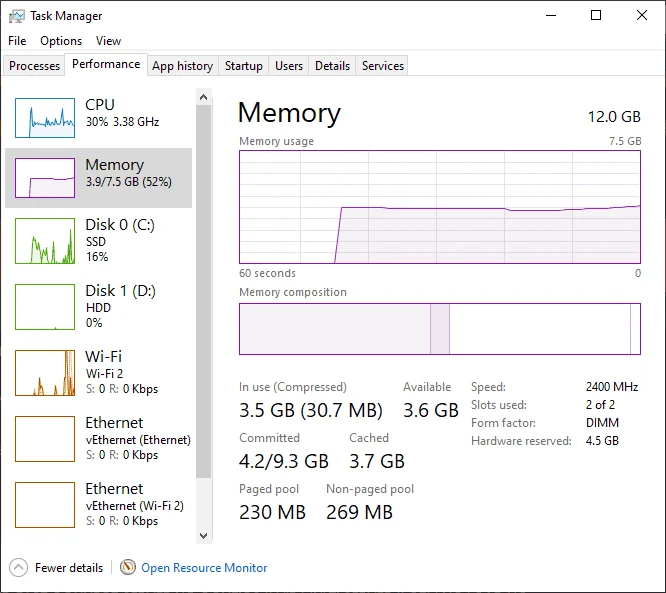The width and height of the screenshot is (666, 593).
Task: Select the vEthernet (Ethernet) graph thumbnail
Action: [x=45, y=439]
